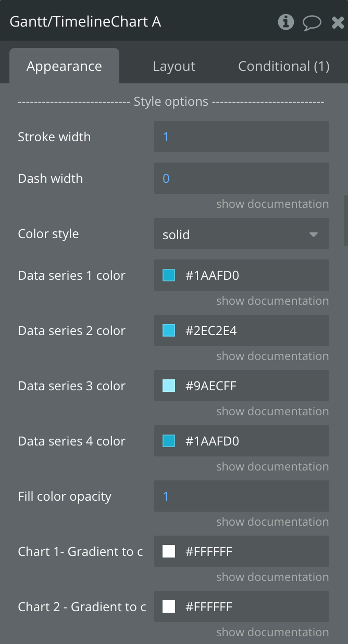The width and height of the screenshot is (348, 644).
Task: Switch to the Layout tab
Action: 174,66
